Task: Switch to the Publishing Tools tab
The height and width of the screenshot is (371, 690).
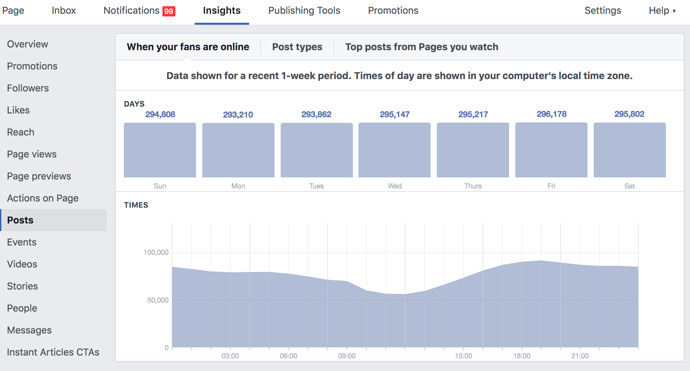Action: point(304,11)
